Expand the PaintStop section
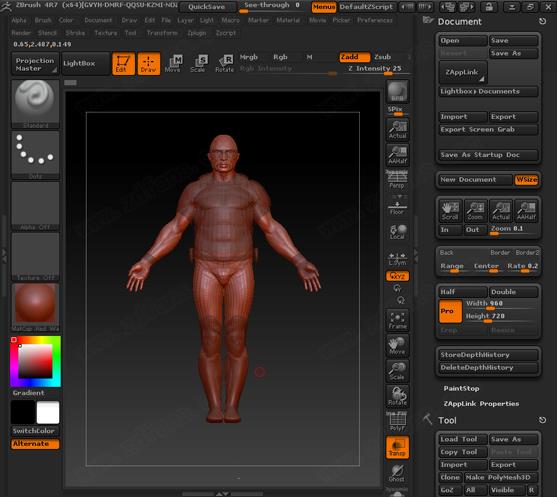557x497 pixels. click(x=461, y=388)
